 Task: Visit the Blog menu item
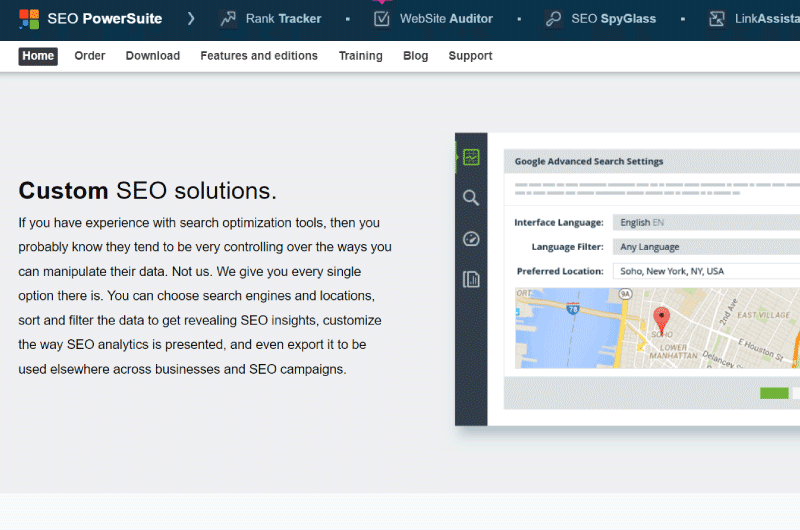point(415,56)
